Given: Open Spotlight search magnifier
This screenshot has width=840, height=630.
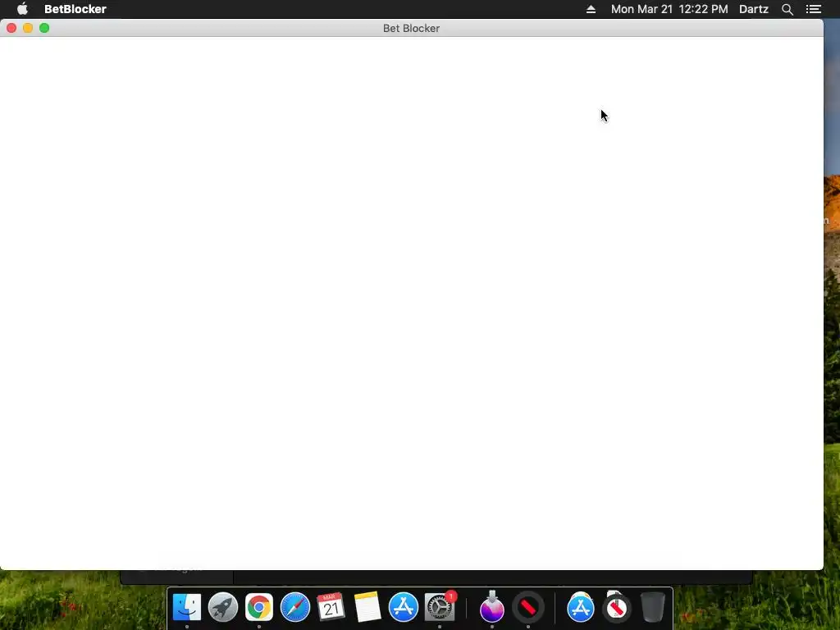Looking at the screenshot, I should tap(787, 9).
